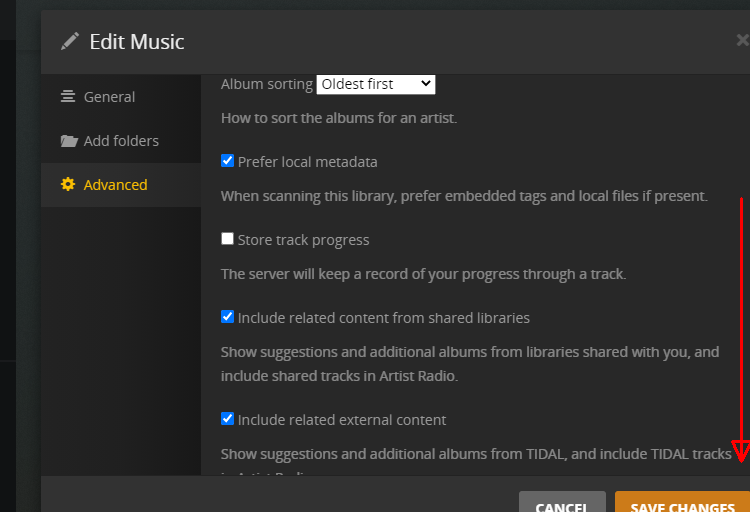Click the pencil edit icon in the title
The width and height of the screenshot is (750, 512).
(69, 41)
